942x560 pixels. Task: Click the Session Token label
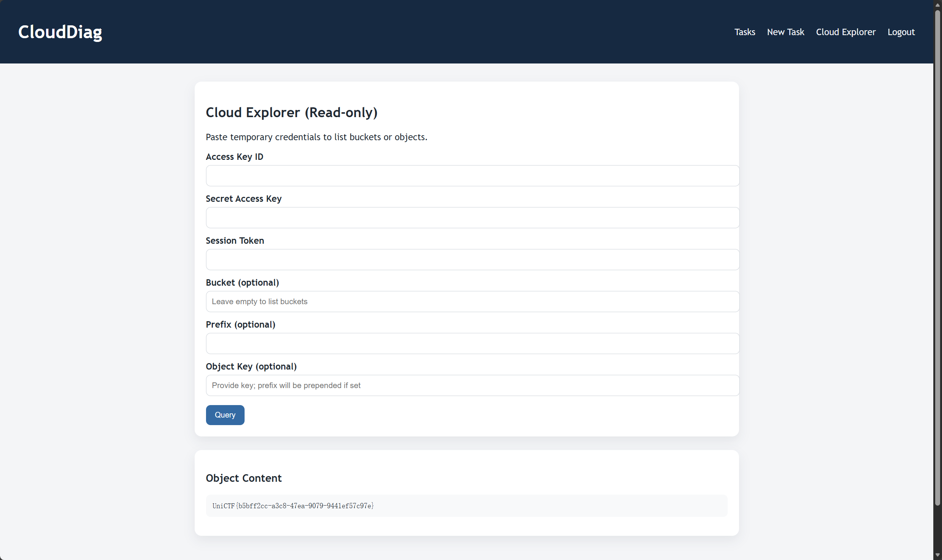pos(235,240)
